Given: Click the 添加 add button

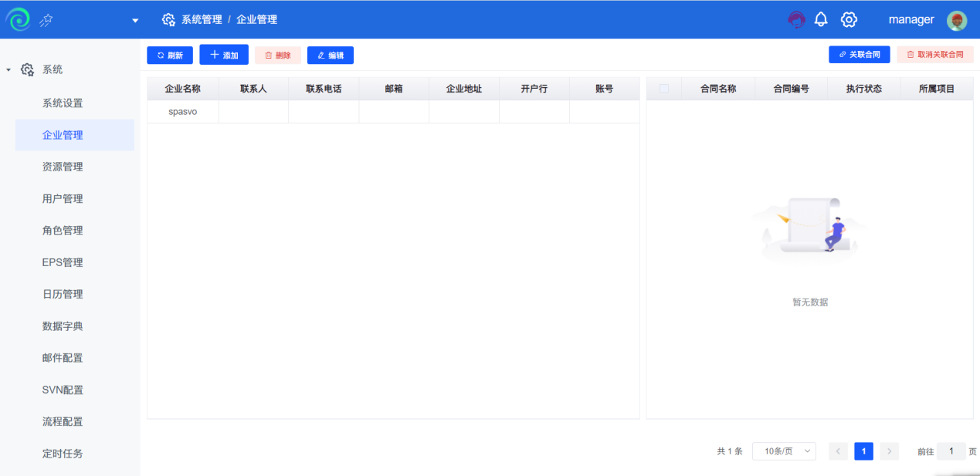Looking at the screenshot, I should (224, 55).
